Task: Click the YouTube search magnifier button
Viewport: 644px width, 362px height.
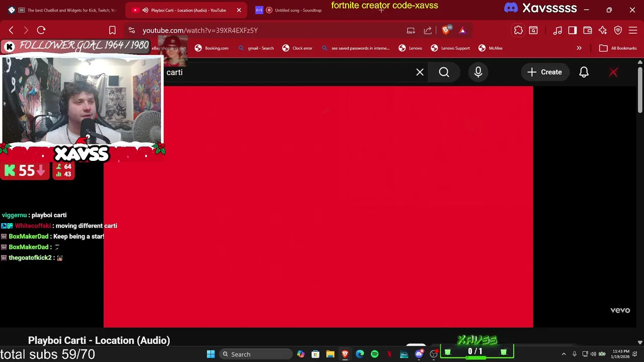Action: point(444,72)
